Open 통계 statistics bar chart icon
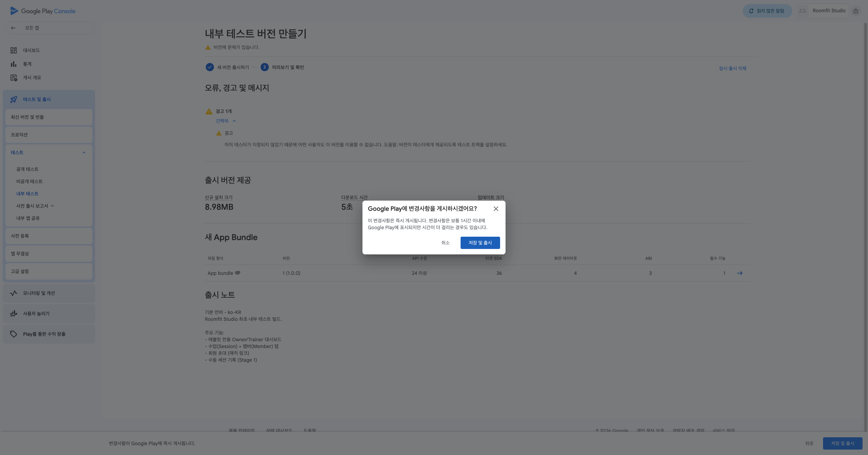868x455 pixels. click(x=14, y=64)
